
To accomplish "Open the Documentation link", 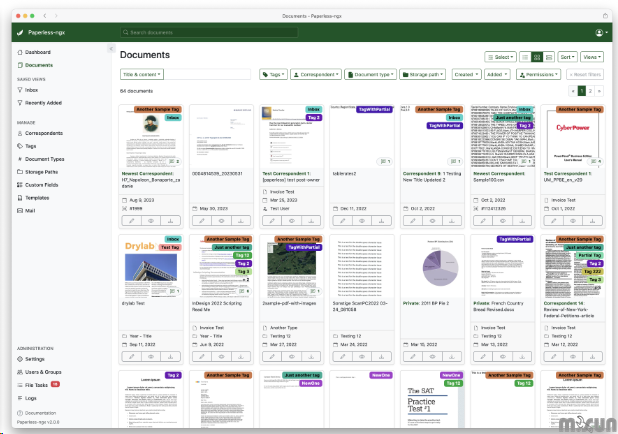I will pos(40,412).
